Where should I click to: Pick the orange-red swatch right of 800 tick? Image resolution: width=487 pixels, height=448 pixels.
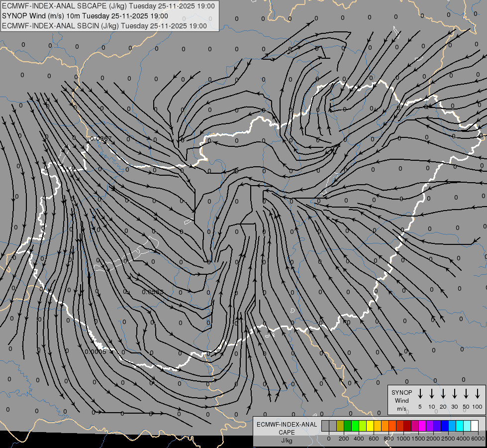point(392,426)
